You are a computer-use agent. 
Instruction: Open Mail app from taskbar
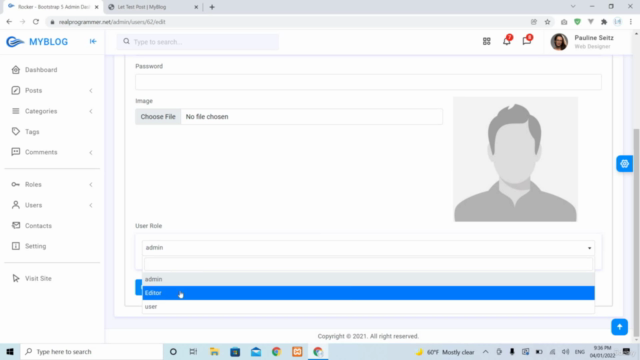[256, 351]
